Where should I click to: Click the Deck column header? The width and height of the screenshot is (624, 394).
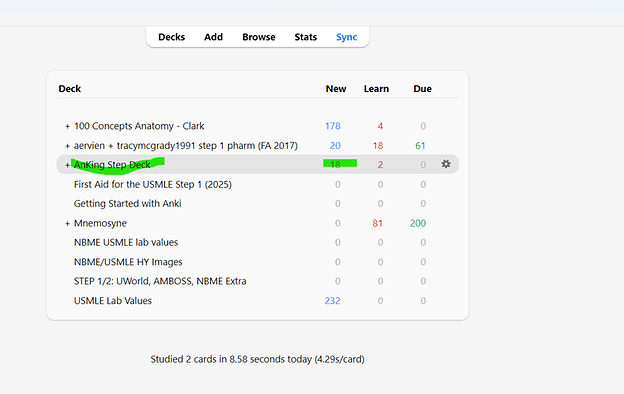tap(70, 89)
